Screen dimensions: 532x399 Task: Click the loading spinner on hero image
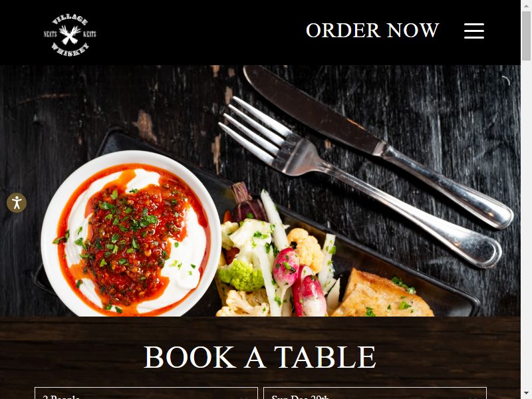coord(506,80)
